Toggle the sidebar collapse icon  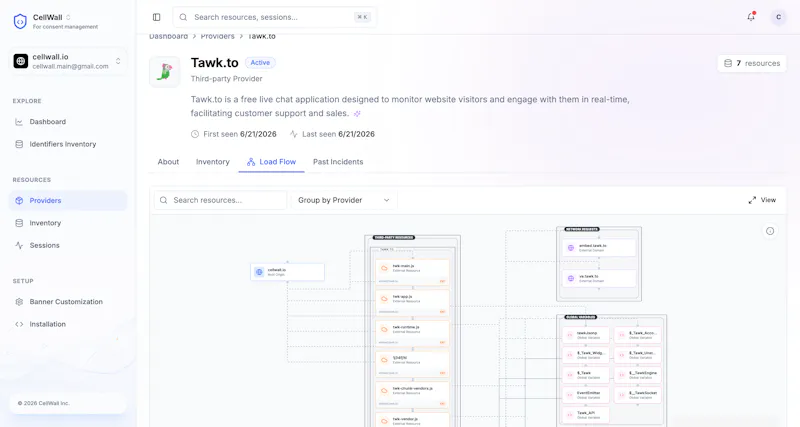tap(157, 17)
